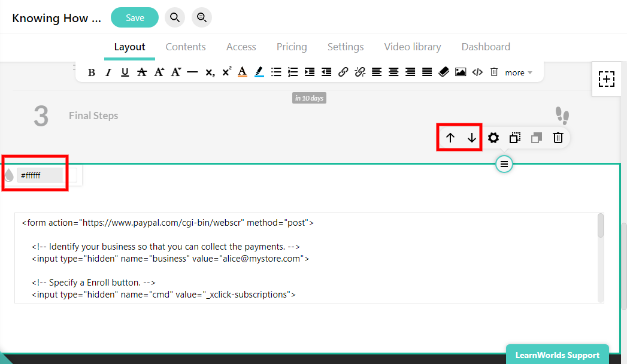Viewport: 627px width, 364px height.
Task: Click the code box vertical scrollbar
Action: pos(601,226)
